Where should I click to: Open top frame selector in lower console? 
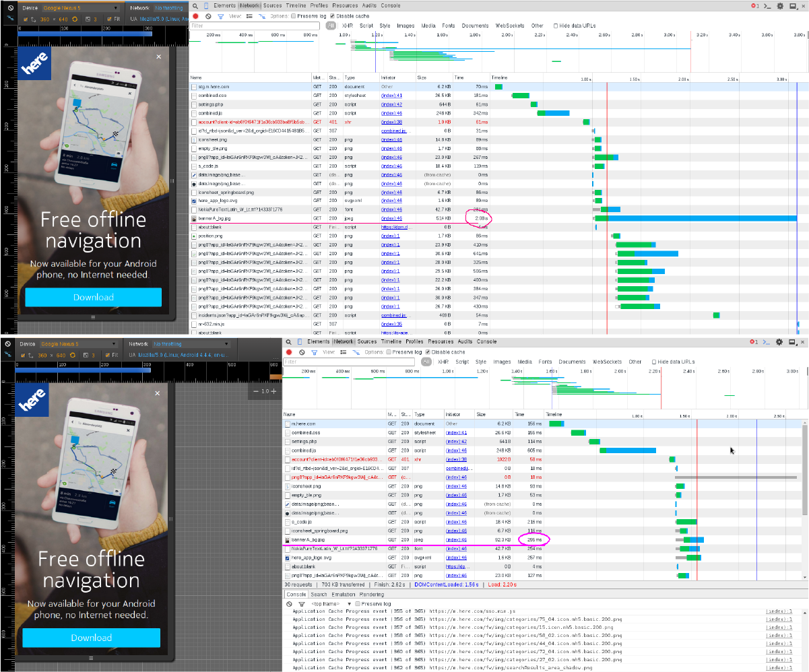(x=330, y=604)
